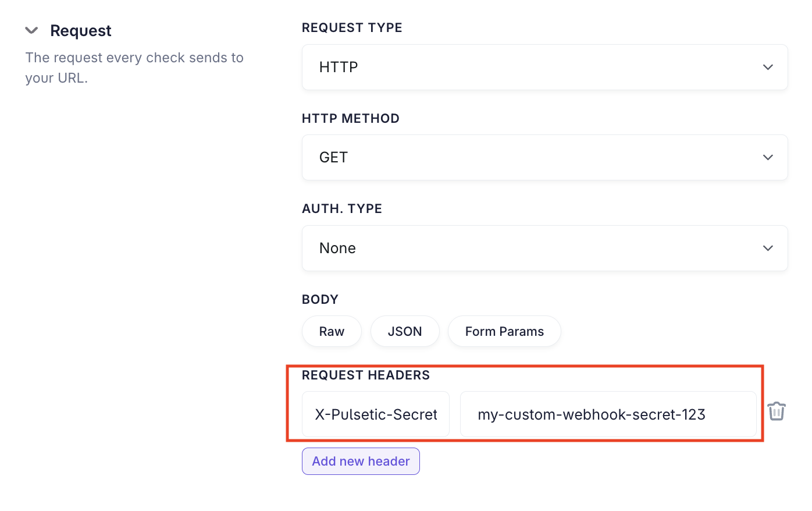Open the Auth. Type dropdown showing None
Screen dimensions: 812x511
pyautogui.click(x=544, y=248)
